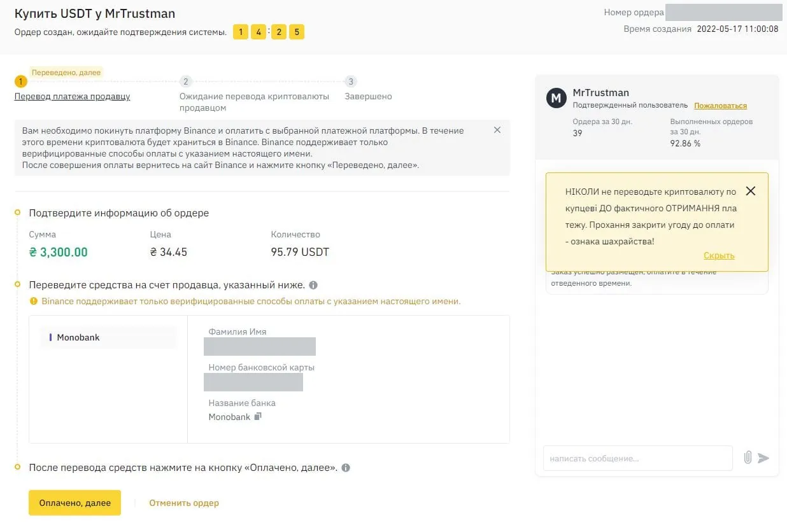Click the 'Подтвержденный пользователь' label

(630, 105)
